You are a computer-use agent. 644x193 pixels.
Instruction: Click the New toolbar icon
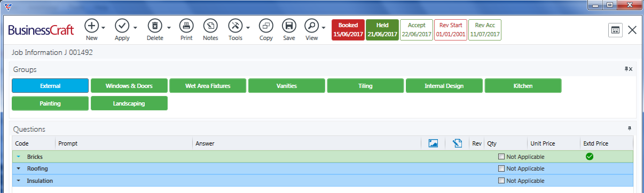92,26
